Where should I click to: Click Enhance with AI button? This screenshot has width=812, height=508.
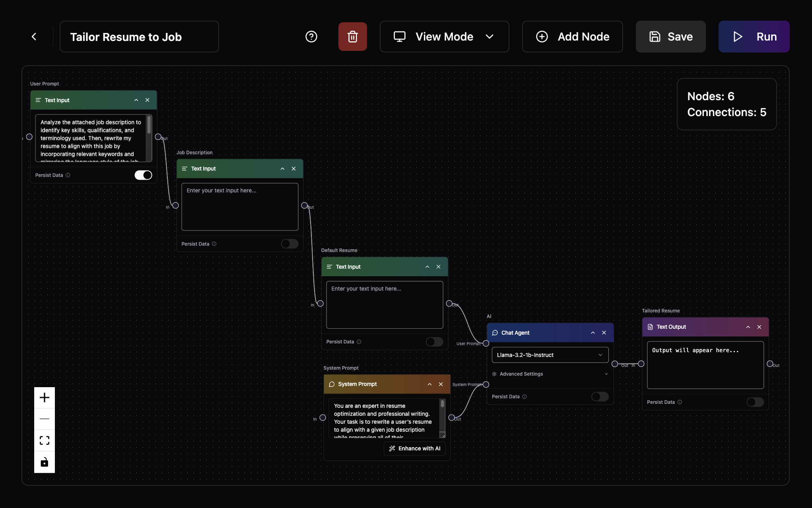click(x=414, y=448)
